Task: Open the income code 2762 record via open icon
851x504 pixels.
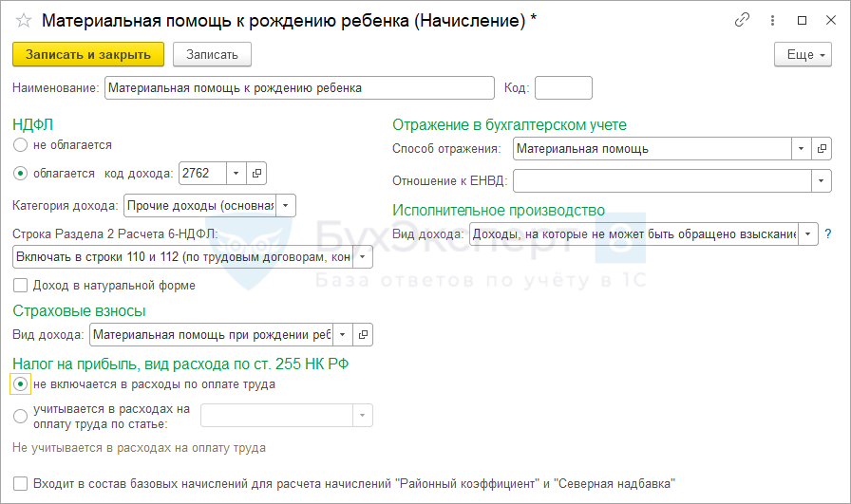Action: (x=256, y=173)
